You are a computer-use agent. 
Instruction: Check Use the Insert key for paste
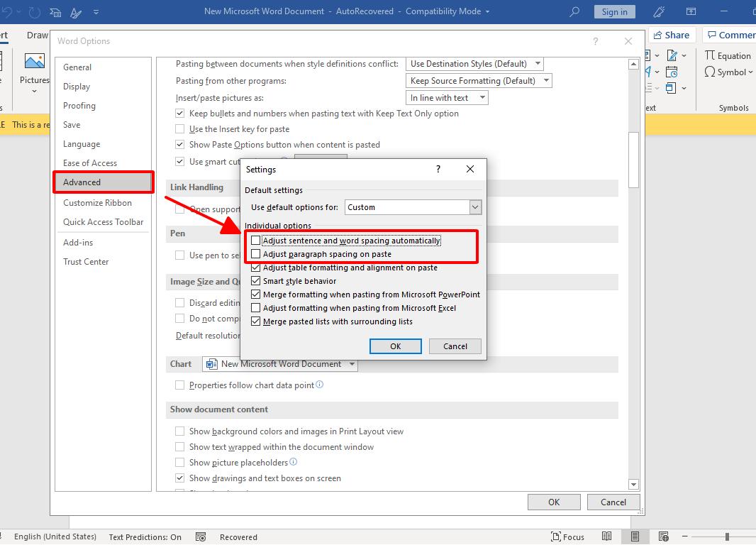(x=180, y=128)
